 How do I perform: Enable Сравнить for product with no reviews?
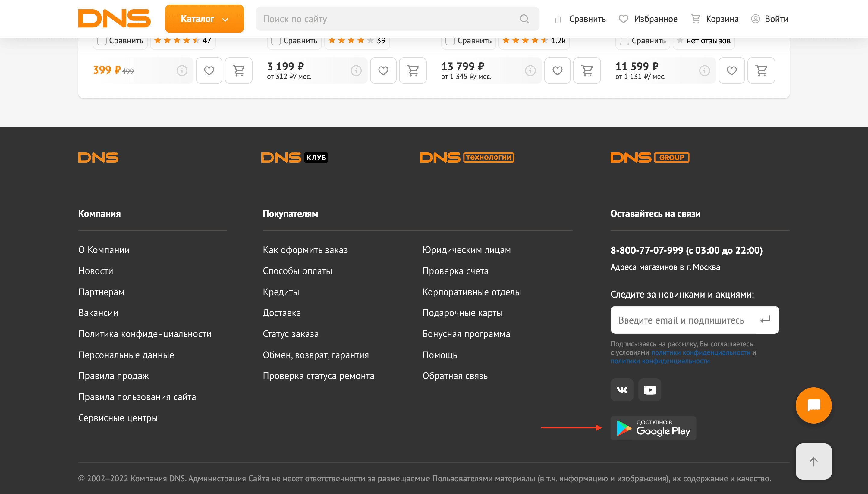[624, 41]
